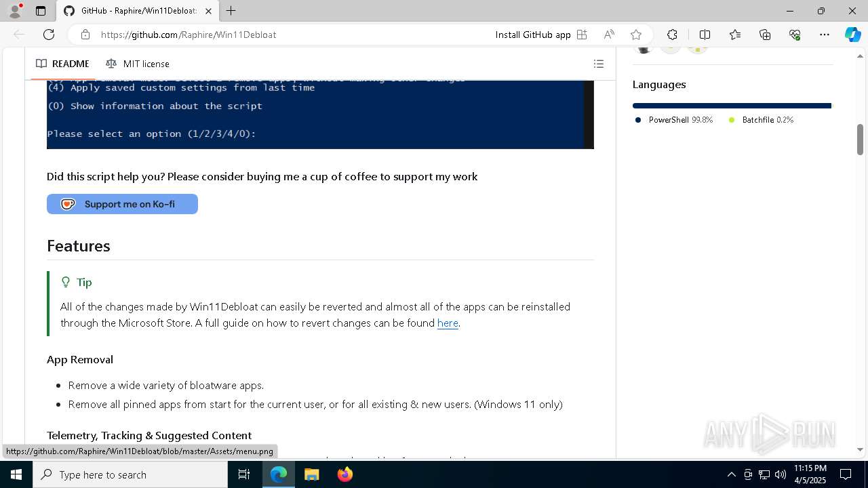Open Edge Settings and more menu
Viewport: 868px width, 488px height.
point(825,35)
